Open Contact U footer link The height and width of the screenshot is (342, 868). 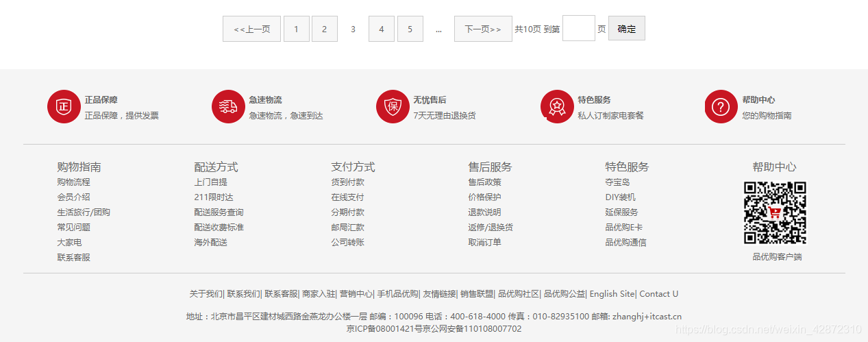659,294
